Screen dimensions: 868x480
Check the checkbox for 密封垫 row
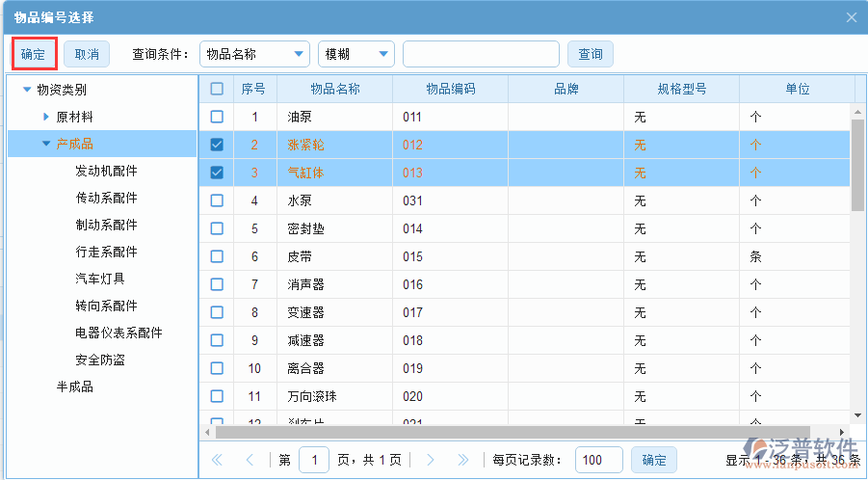click(x=217, y=228)
